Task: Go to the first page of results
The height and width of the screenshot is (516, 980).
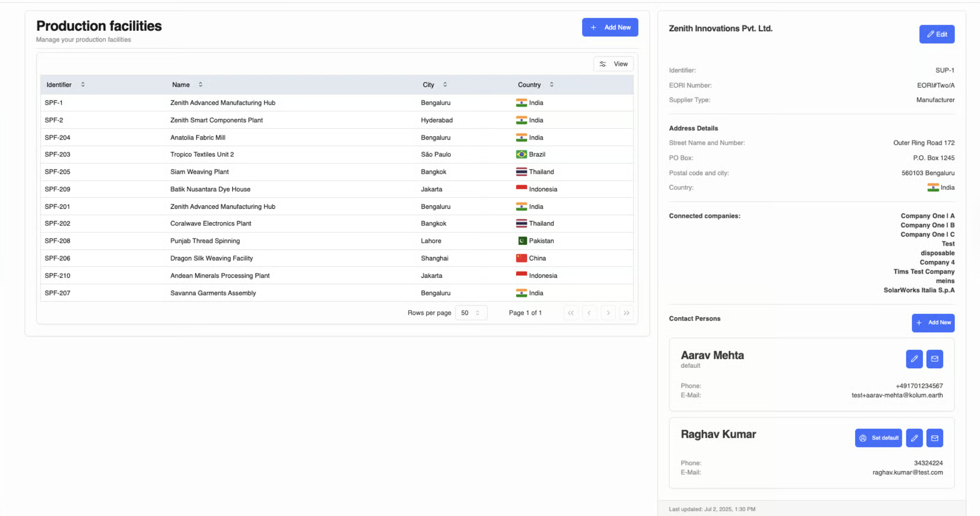Action: click(x=571, y=313)
